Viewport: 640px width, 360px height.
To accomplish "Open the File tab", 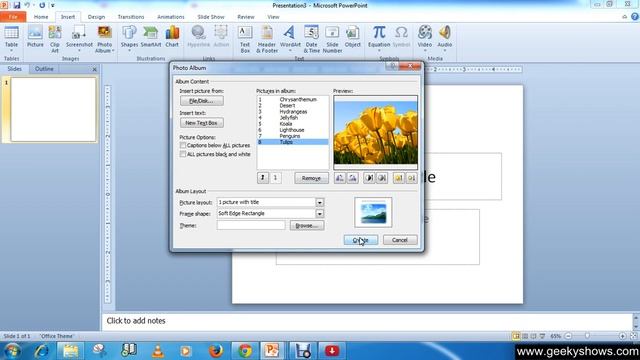I will pyautogui.click(x=13, y=17).
